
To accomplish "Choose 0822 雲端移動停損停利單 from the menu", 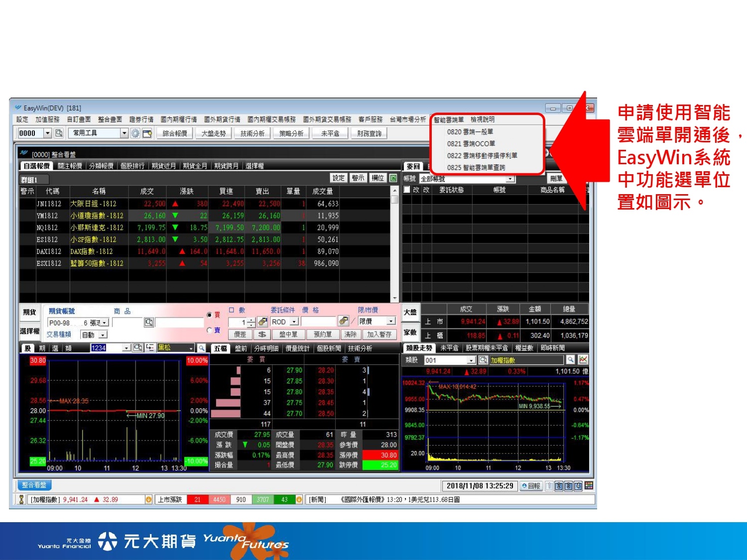I will pyautogui.click(x=482, y=155).
